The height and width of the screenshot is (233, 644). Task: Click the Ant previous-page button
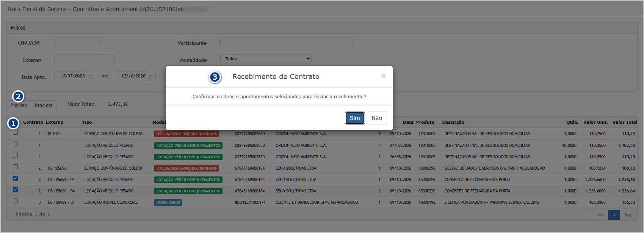(x=600, y=215)
